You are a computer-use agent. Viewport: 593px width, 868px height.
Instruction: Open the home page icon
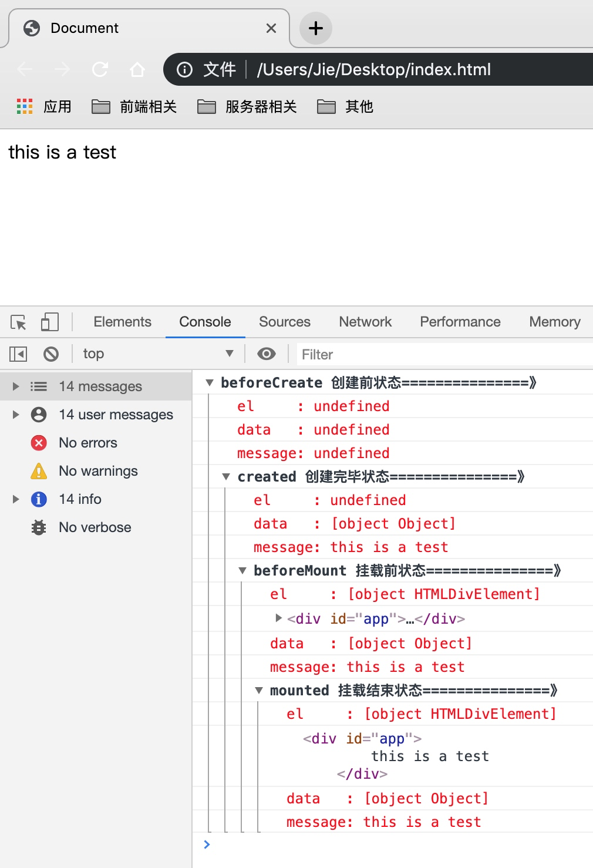point(137,69)
